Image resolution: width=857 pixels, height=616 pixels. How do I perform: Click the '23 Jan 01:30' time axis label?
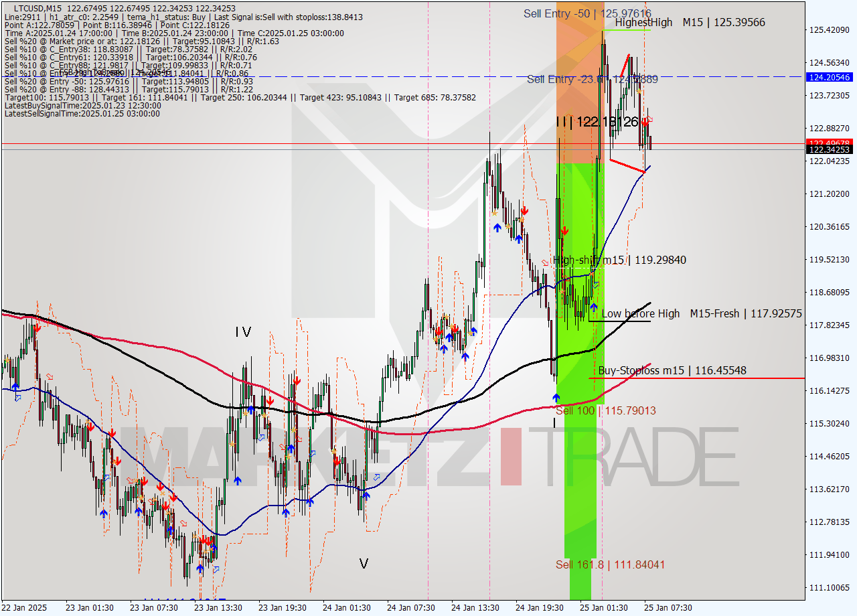pyautogui.click(x=89, y=608)
